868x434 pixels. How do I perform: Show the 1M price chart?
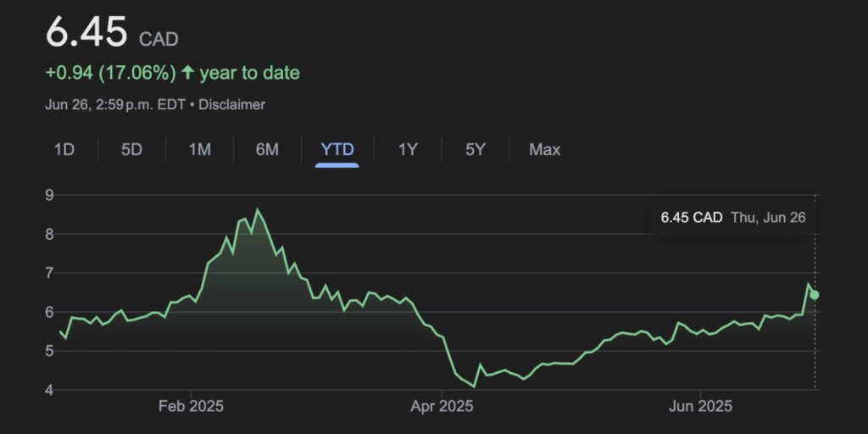[x=199, y=150]
